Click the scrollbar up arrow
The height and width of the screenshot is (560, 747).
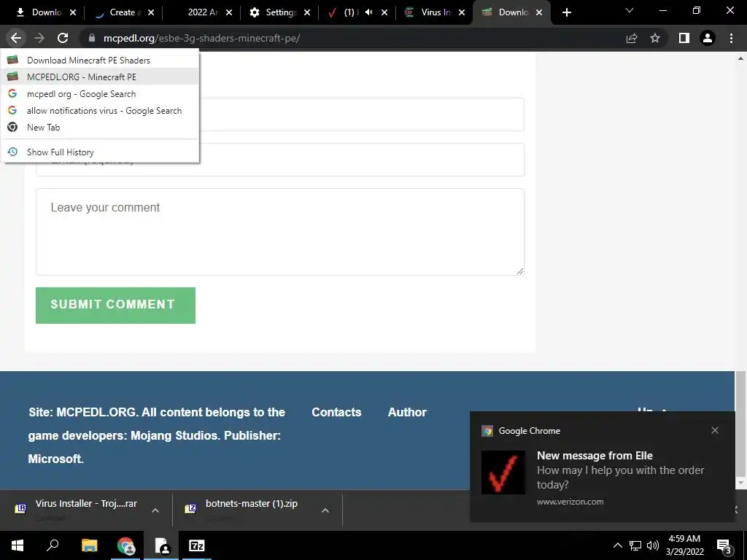(740, 58)
